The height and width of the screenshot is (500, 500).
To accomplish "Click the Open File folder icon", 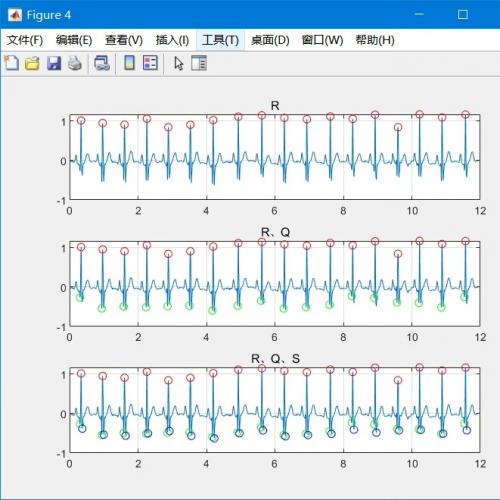I will [x=32, y=63].
